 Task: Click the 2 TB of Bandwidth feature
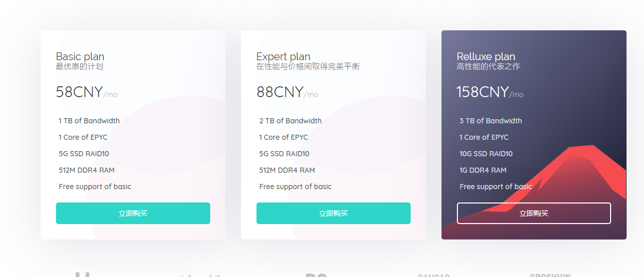click(x=290, y=121)
